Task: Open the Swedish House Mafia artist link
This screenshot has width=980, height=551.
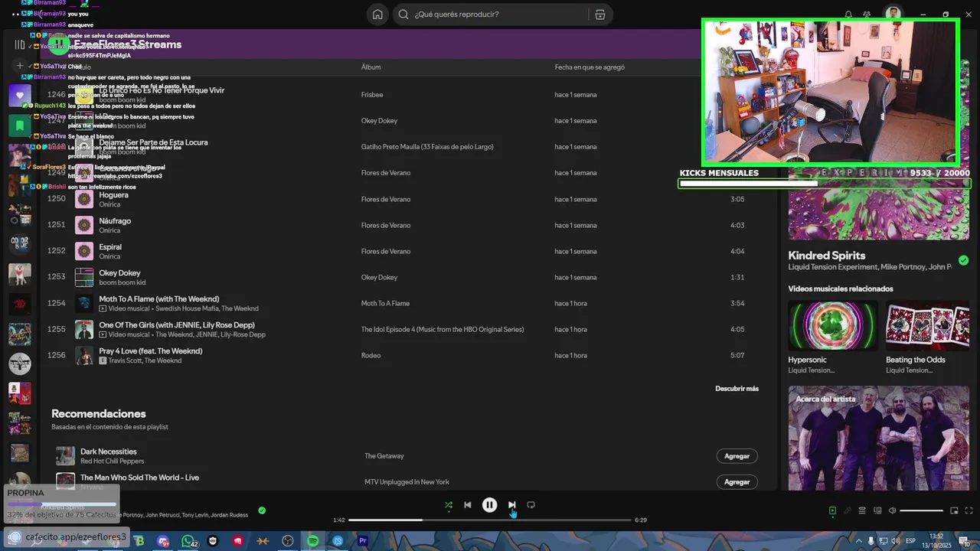Action: pos(188,308)
